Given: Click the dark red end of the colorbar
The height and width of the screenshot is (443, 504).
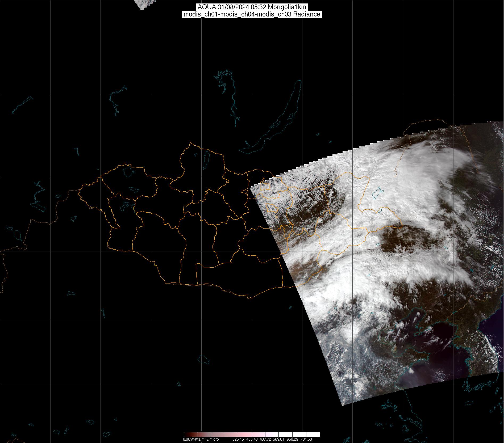Looking at the screenshot, I should coord(186,434).
